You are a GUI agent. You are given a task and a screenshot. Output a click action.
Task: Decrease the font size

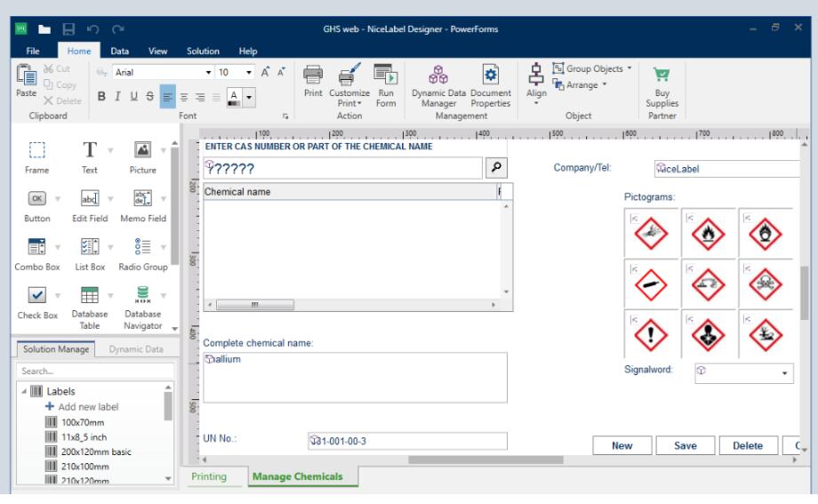pyautogui.click(x=281, y=72)
